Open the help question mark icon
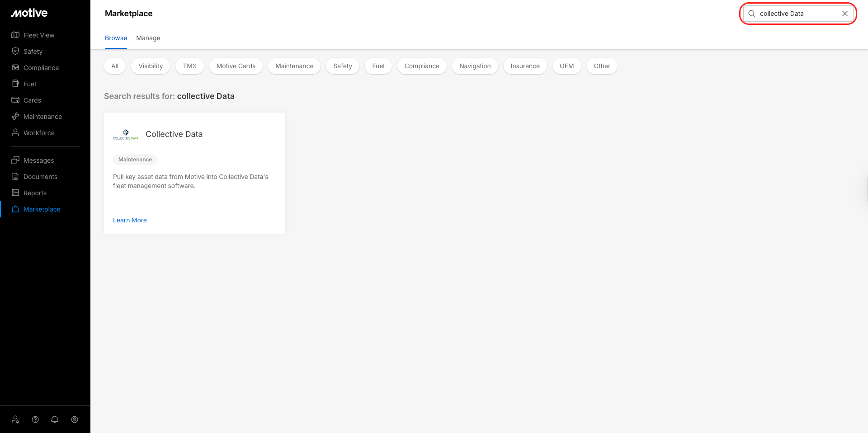This screenshot has width=868, height=433. 35,419
